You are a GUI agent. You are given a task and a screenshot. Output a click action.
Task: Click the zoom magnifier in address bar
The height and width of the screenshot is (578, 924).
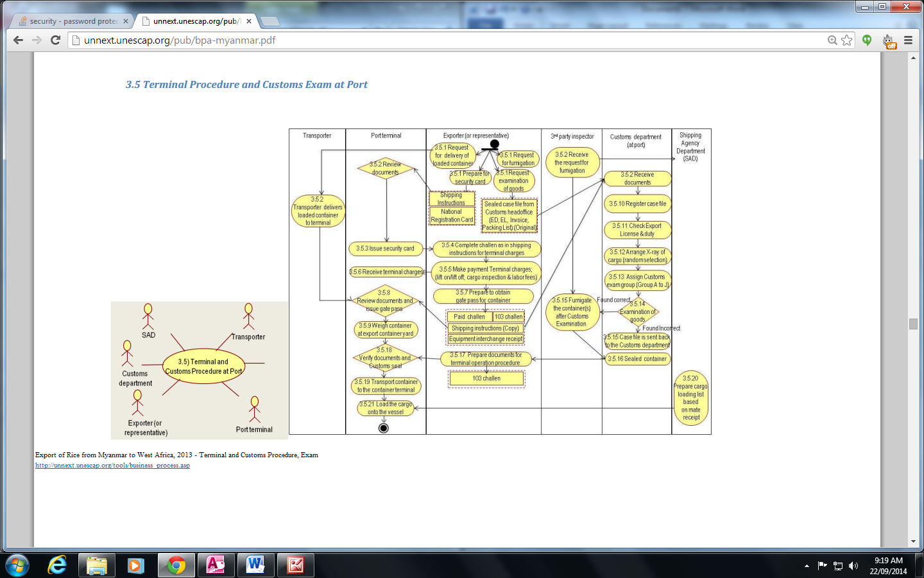832,40
